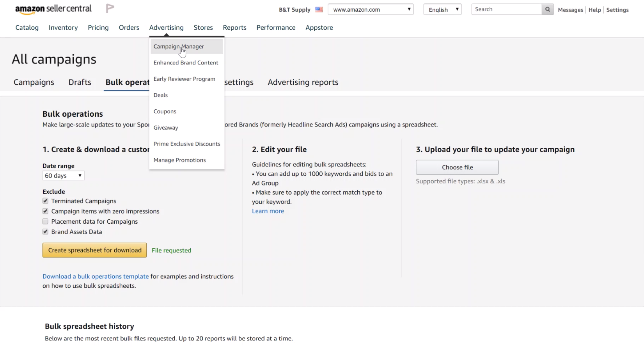Click the Amazon Seller Central logo

[53, 9]
